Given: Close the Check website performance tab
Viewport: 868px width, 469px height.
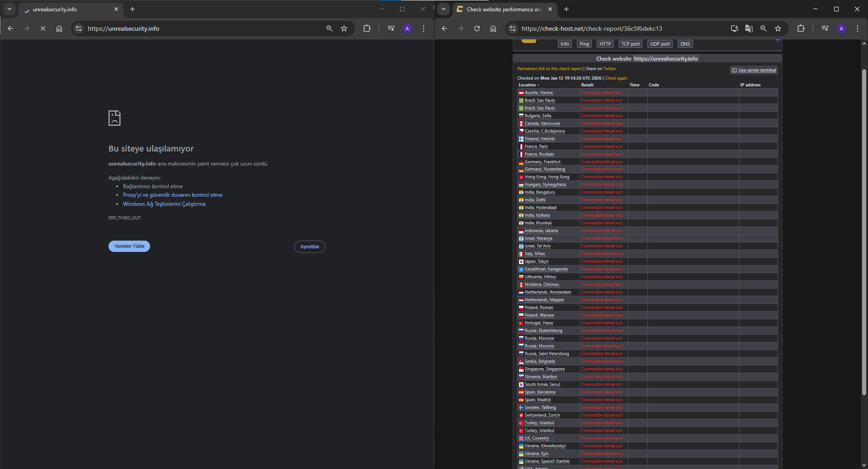Looking at the screenshot, I should point(550,9).
